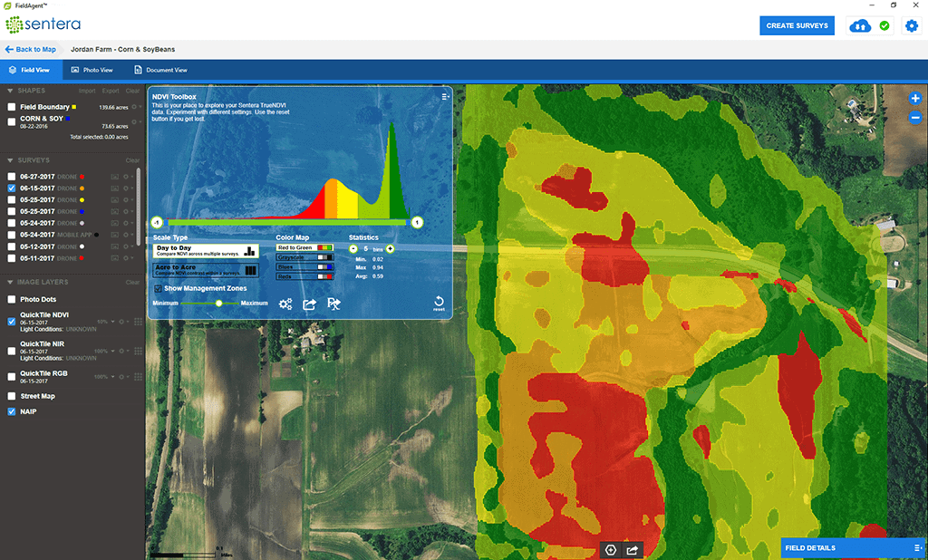Open the Document View tab
The height and width of the screenshot is (560, 928).
[161, 69]
